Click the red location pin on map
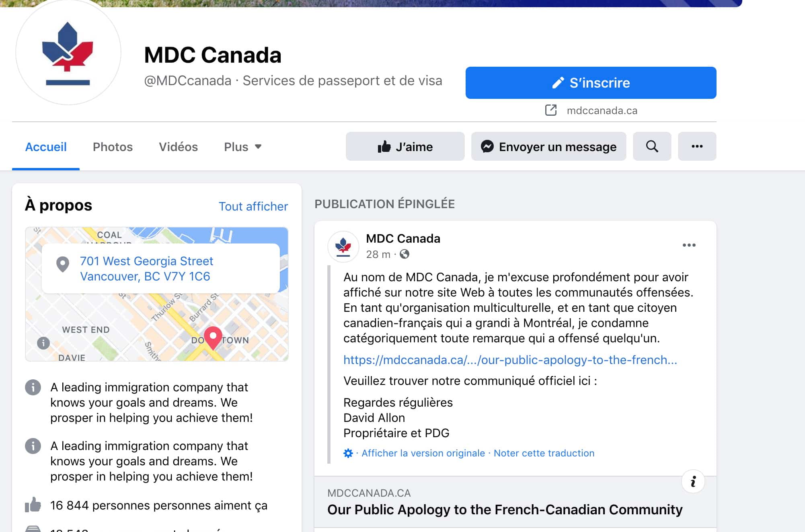 coord(213,337)
